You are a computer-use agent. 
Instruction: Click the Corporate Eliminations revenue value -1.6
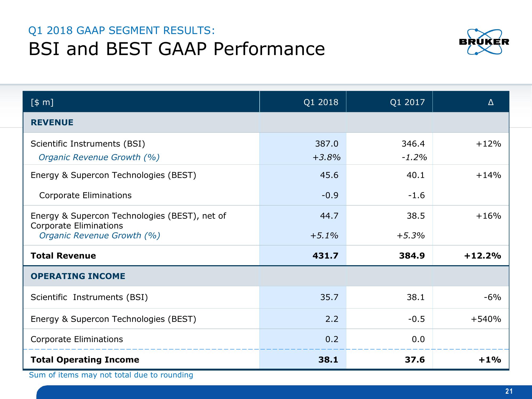coord(416,195)
